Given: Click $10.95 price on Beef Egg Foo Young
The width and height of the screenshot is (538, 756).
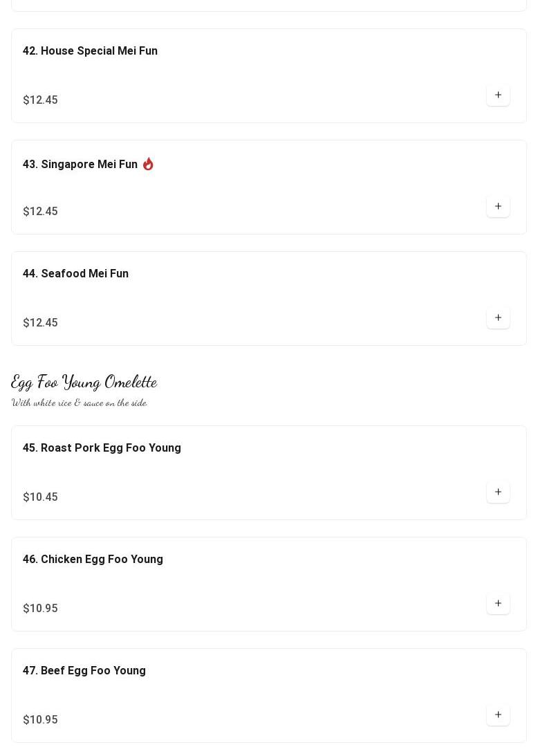Looking at the screenshot, I should (40, 720).
